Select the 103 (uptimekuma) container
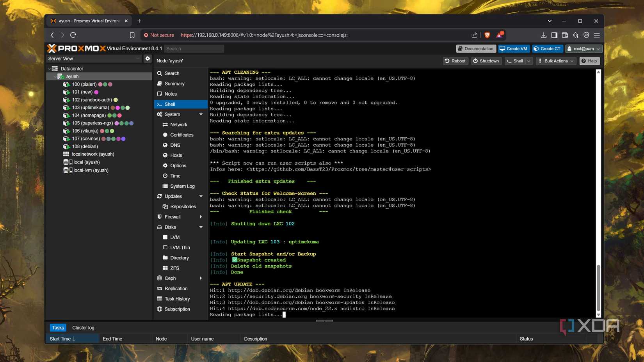This screenshot has width=644, height=362. pyautogui.click(x=90, y=108)
